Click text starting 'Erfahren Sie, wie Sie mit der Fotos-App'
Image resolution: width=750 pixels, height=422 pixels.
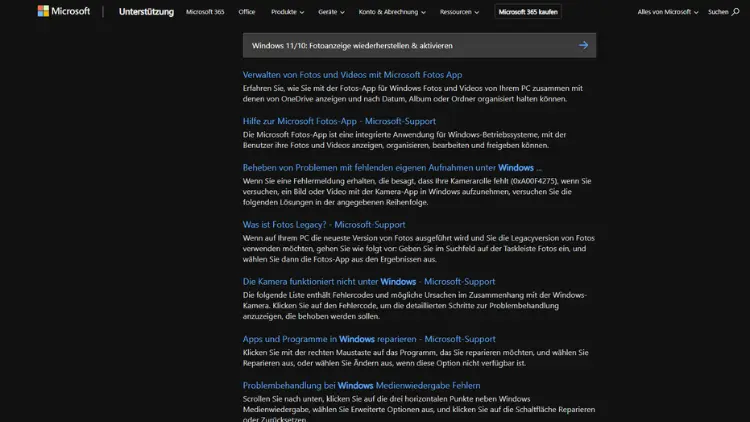[412, 93]
